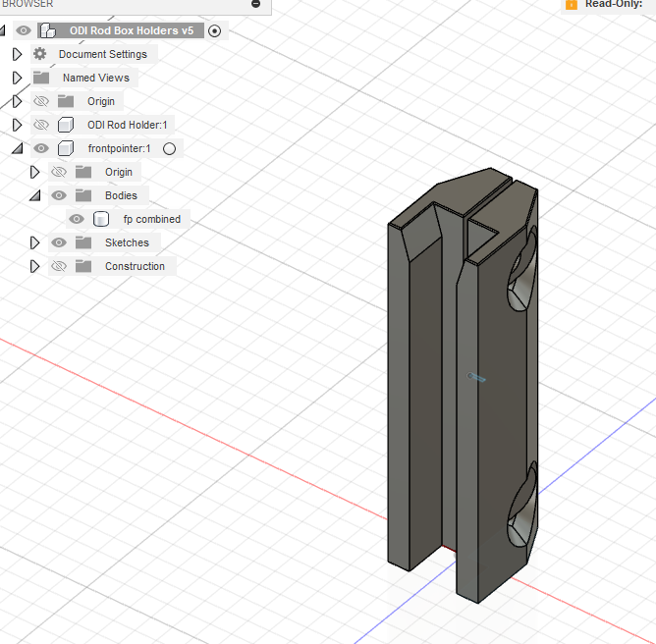Screen dimensions: 656x644
Task: Show the Origin folder under frontpointer:1
Action: pos(59,172)
